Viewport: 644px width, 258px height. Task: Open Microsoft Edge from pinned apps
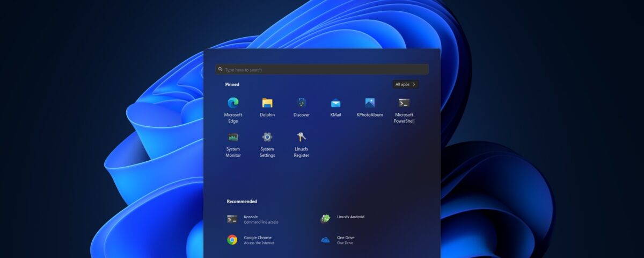point(233,103)
